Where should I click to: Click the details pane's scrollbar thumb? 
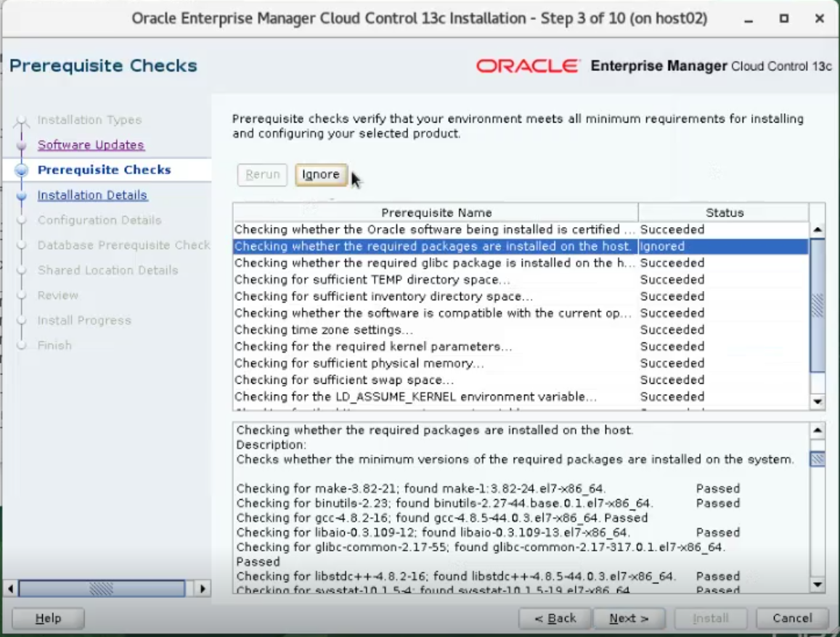pos(817,459)
